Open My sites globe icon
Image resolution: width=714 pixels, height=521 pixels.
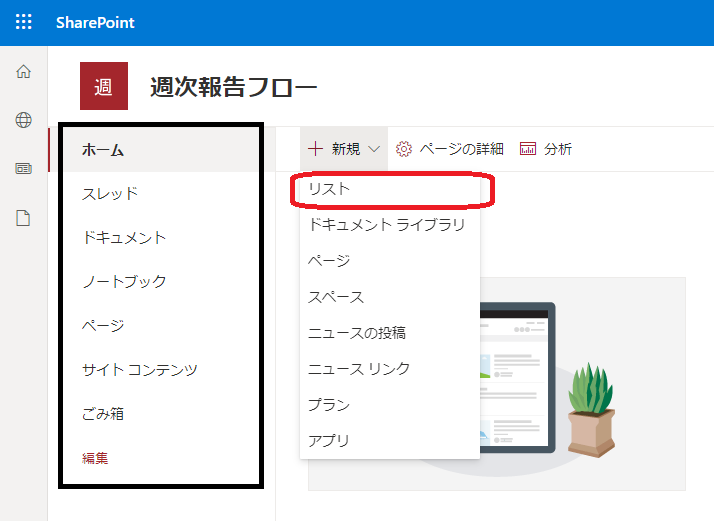(23, 120)
